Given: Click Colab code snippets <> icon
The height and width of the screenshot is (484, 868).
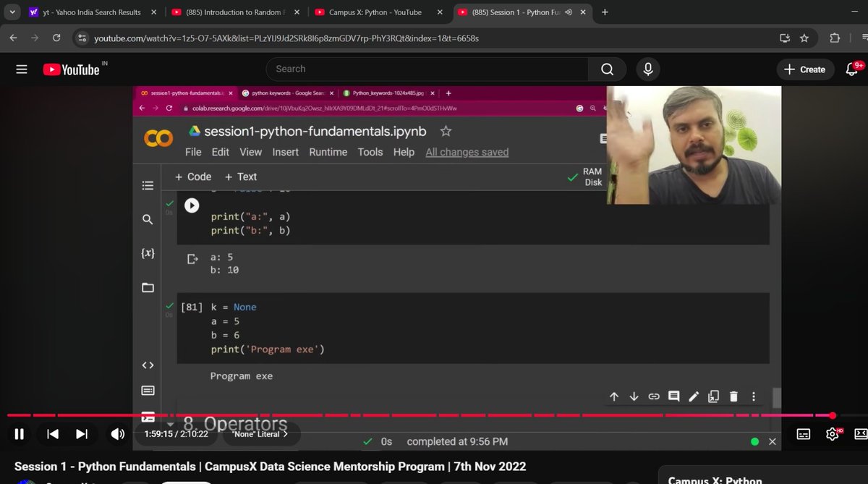Looking at the screenshot, I should point(148,365).
